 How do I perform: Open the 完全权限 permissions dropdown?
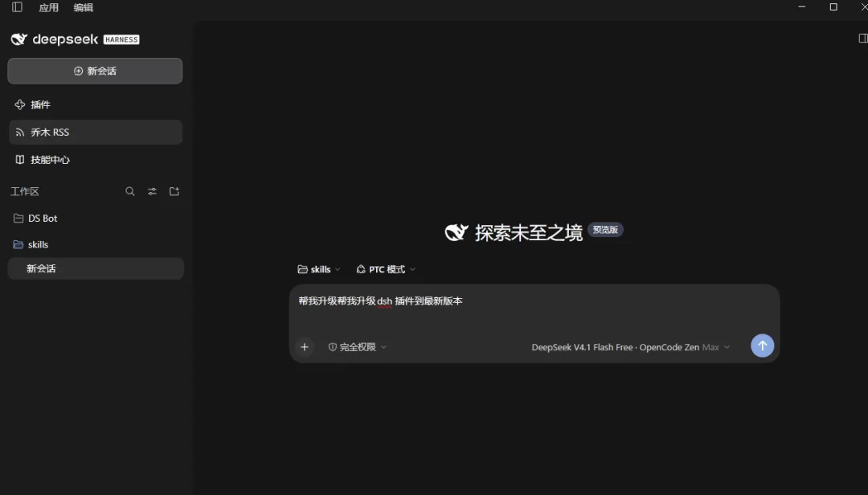tap(357, 347)
